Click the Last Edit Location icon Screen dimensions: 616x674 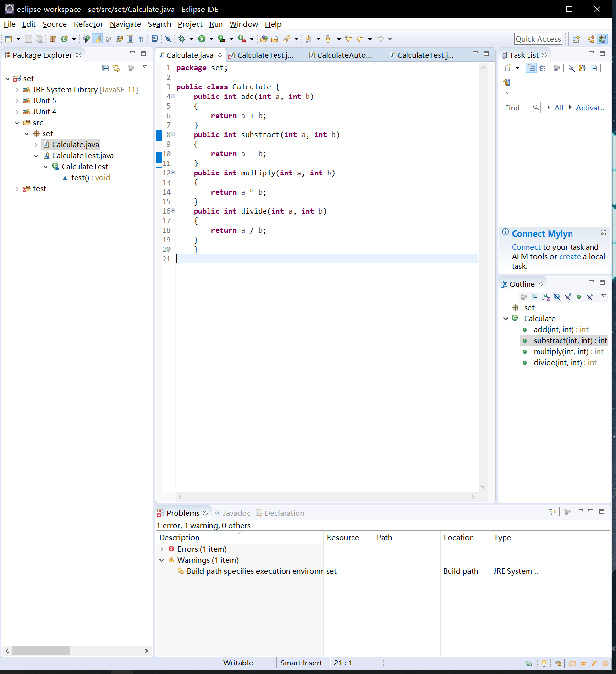(349, 39)
